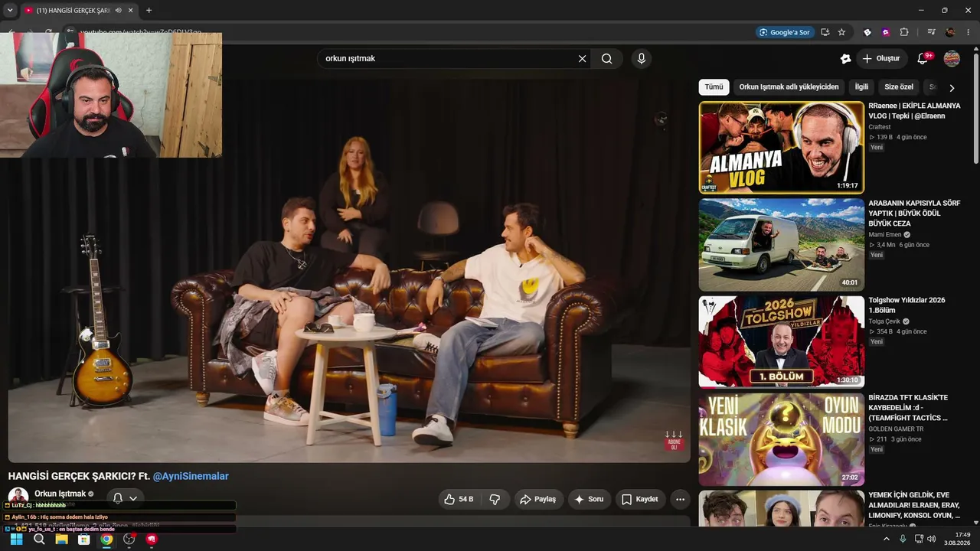Image resolution: width=980 pixels, height=551 pixels.
Task: Open YouTube notifications bell showing 9+
Action: (923, 58)
